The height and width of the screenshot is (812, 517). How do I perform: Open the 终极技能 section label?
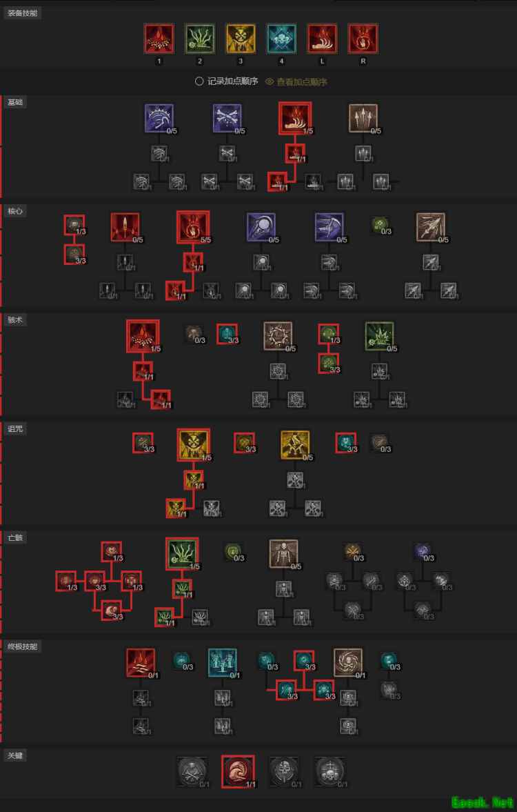click(x=22, y=647)
